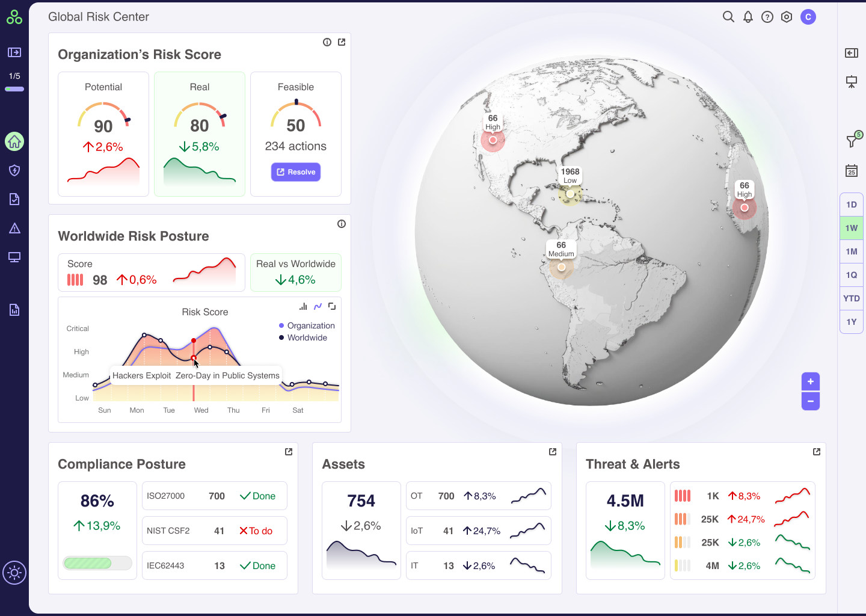Expand the left sidebar panel

pyautogui.click(x=14, y=52)
